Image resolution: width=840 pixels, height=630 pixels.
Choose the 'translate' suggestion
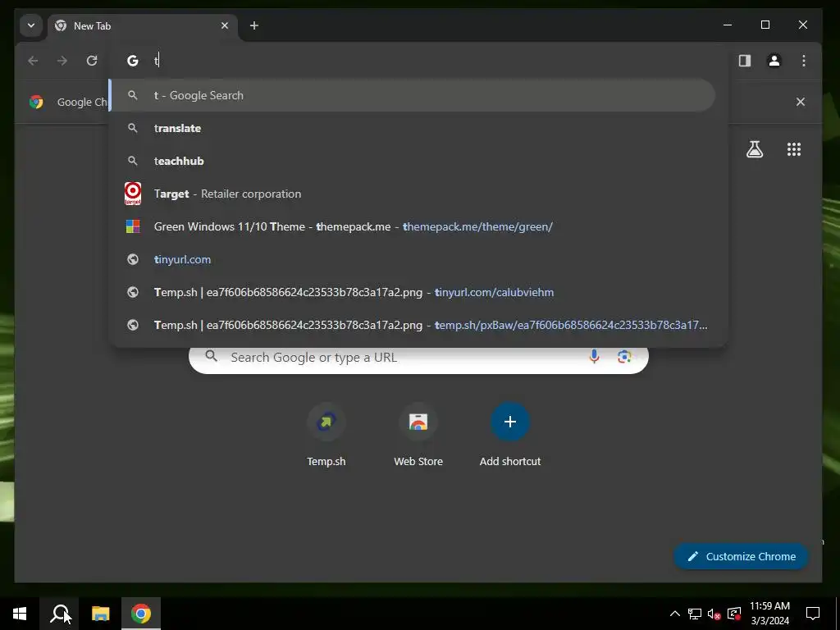point(412,128)
